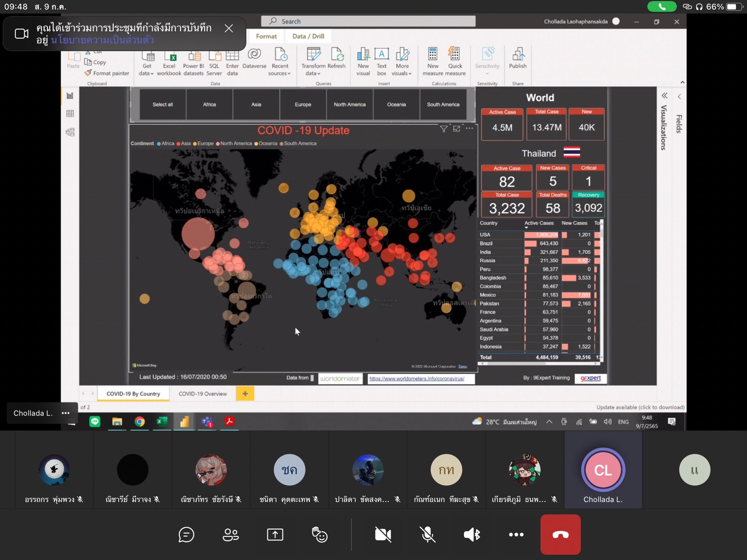Filter by North America slicer
The image size is (747, 560).
coord(350,105)
